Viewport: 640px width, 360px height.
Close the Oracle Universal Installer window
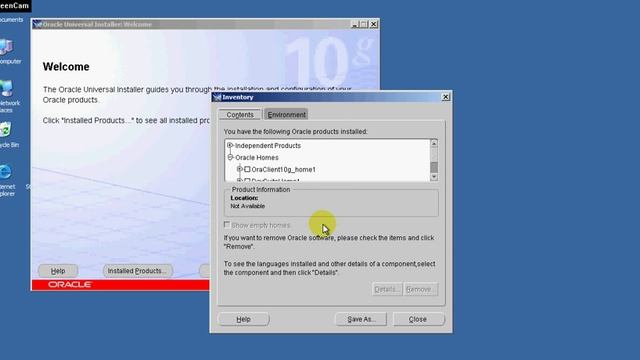point(373,24)
